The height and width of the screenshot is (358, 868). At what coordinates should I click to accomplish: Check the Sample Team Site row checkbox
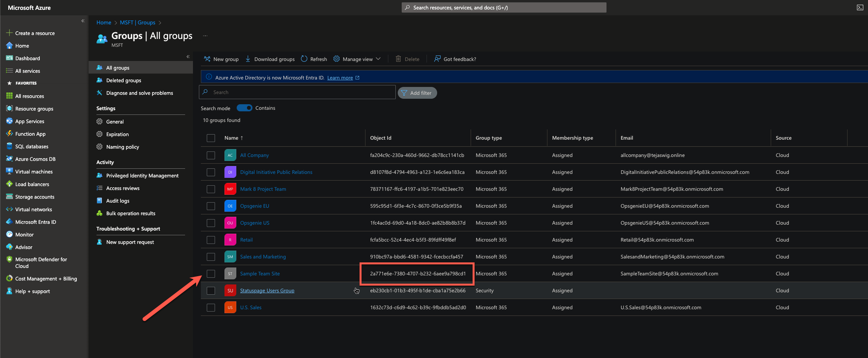[211, 274]
